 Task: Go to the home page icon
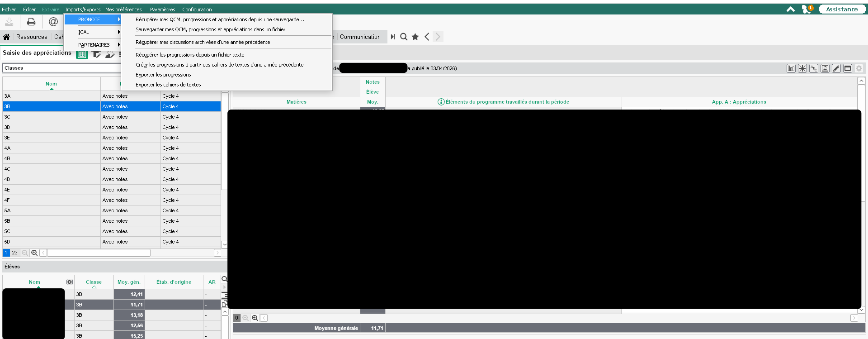pos(6,37)
